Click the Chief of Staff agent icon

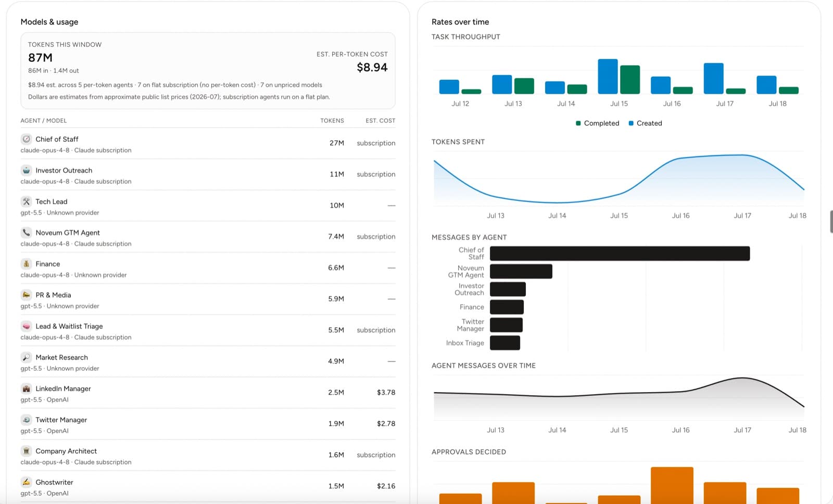pos(26,139)
